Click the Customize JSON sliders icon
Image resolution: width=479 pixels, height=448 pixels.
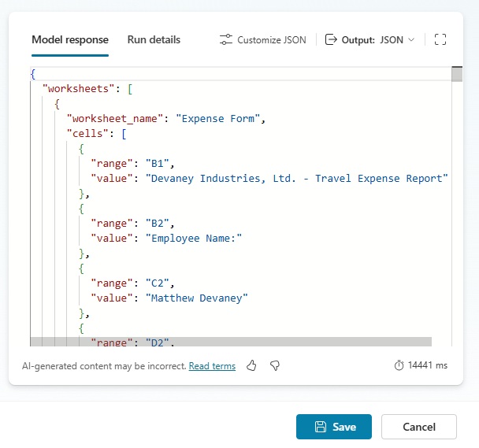click(226, 39)
